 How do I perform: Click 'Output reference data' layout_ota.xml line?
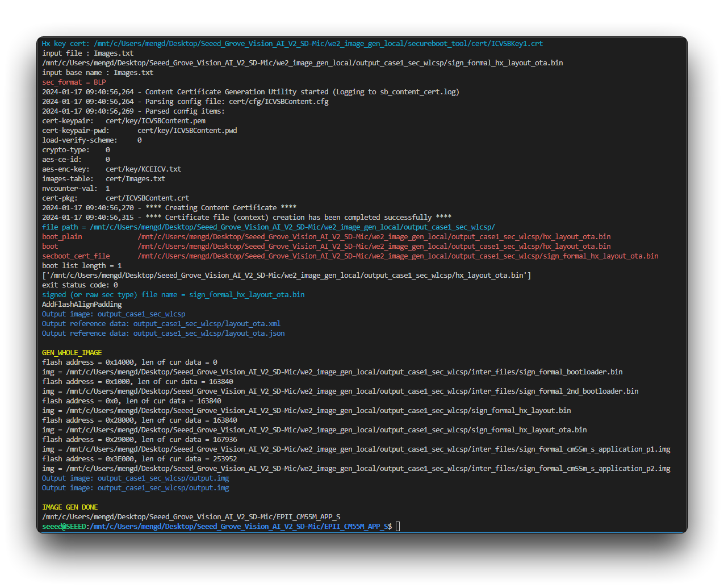pyautogui.click(x=161, y=324)
